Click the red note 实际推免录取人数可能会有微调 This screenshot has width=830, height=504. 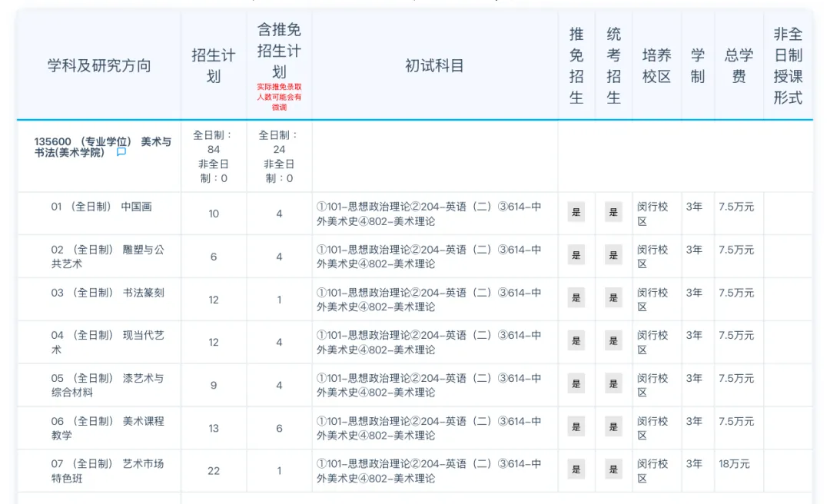click(279, 97)
